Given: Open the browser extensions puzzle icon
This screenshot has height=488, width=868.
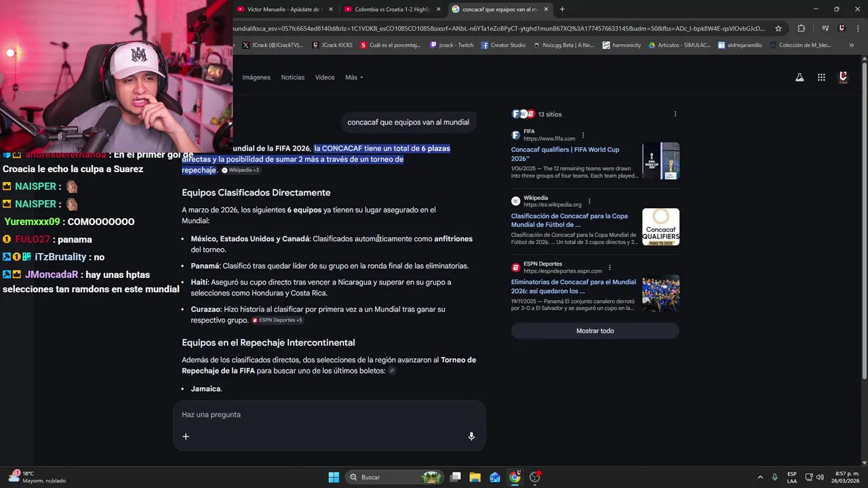Looking at the screenshot, I should pyautogui.click(x=801, y=28).
